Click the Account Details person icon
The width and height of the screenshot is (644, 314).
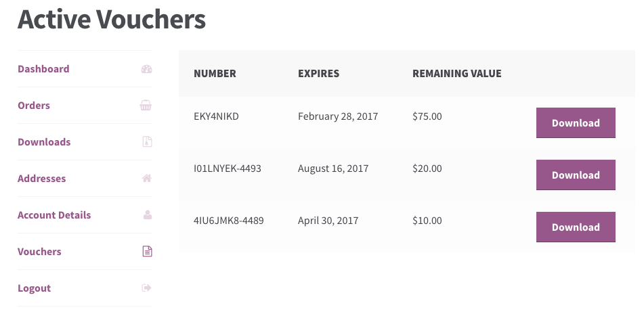click(x=148, y=215)
